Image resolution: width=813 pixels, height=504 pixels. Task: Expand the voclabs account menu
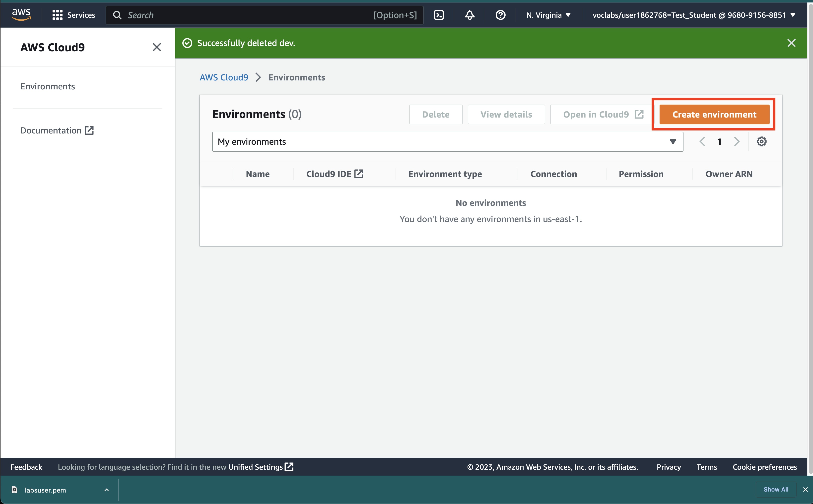tap(694, 15)
